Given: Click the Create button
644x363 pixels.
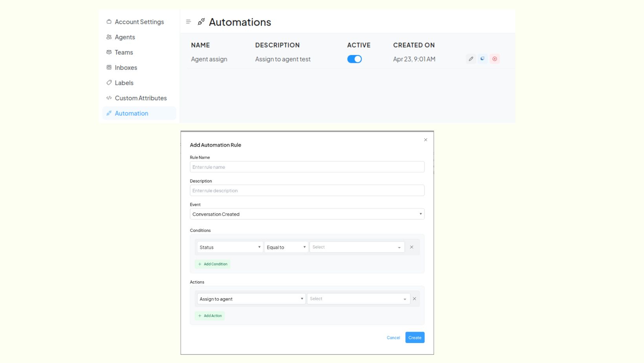Looking at the screenshot, I should [415, 337].
